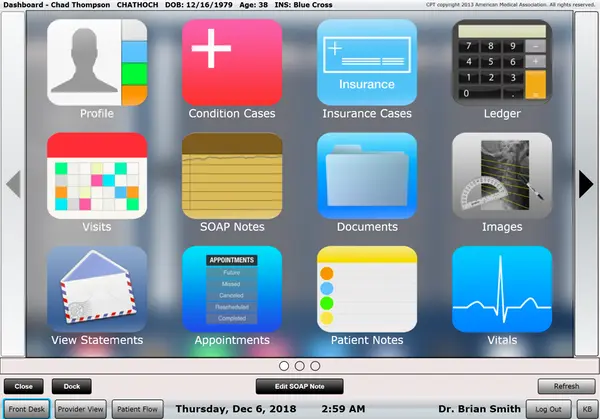Switch to Patient Flow tab
The height and width of the screenshot is (419, 600).
click(137, 409)
